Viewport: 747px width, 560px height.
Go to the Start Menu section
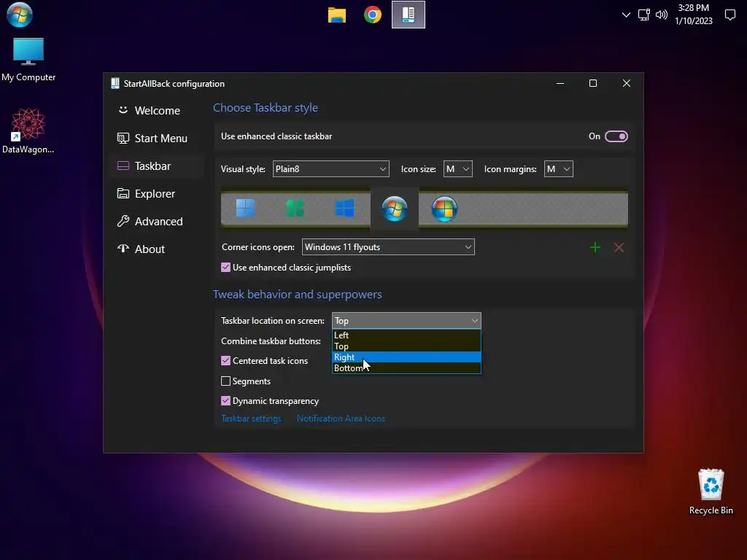[x=157, y=138]
